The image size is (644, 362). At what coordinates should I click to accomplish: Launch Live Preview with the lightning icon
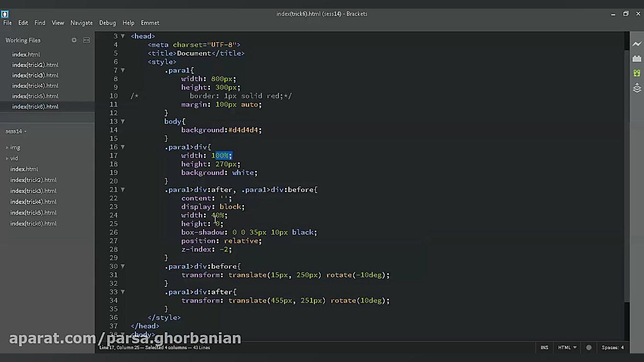click(x=637, y=44)
